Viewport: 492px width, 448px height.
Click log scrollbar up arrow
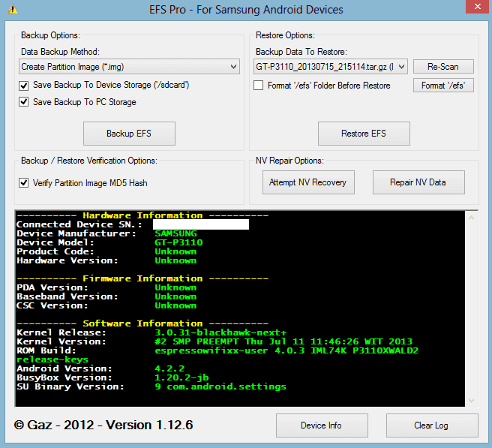(471, 218)
